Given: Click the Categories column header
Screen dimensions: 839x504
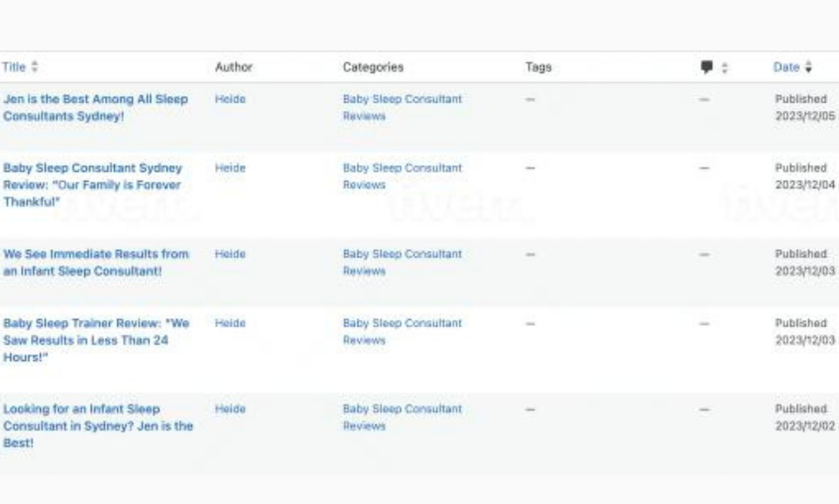Looking at the screenshot, I should pyautogui.click(x=372, y=66).
